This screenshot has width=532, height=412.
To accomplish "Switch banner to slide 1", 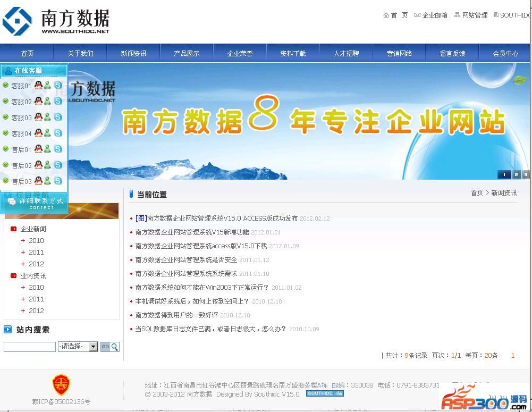I will (x=504, y=174).
